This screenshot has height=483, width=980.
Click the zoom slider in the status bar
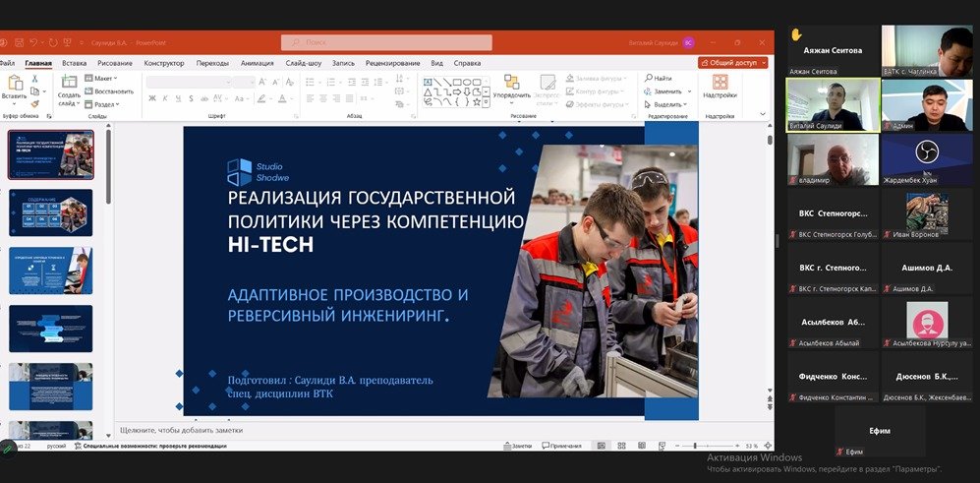(696, 446)
